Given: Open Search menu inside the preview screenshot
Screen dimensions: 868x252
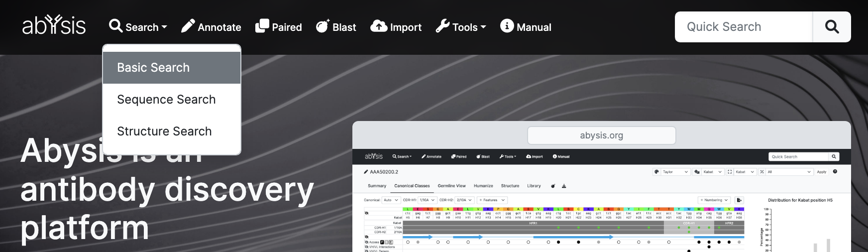Looking at the screenshot, I should pyautogui.click(x=402, y=156).
